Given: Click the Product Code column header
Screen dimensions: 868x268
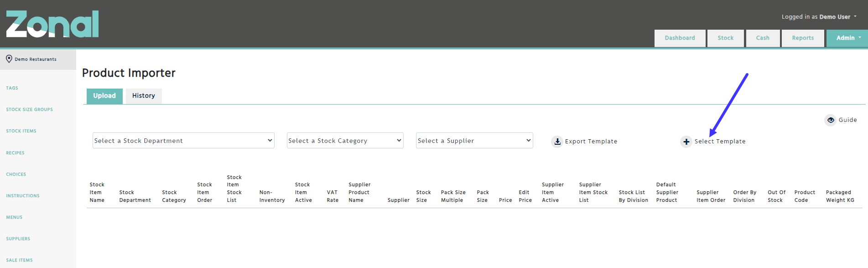Looking at the screenshot, I should [x=805, y=196].
